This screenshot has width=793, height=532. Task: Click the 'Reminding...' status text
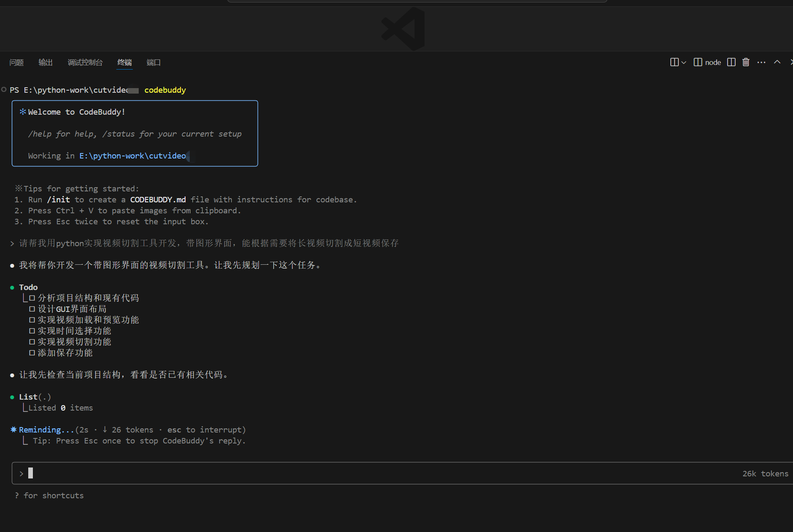point(47,430)
